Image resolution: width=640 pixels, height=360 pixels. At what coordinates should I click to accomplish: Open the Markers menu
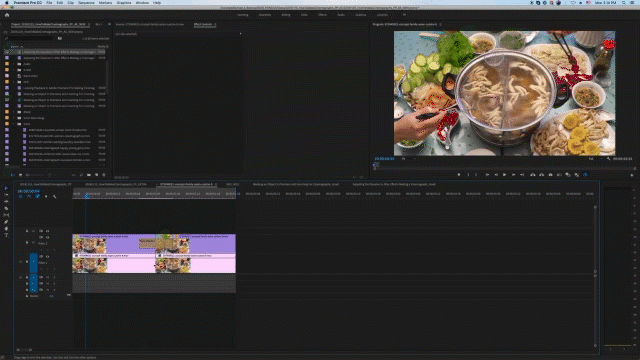(x=105, y=2)
